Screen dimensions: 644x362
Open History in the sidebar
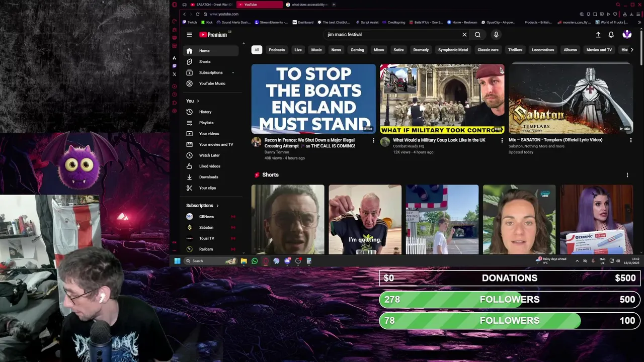pos(210,112)
